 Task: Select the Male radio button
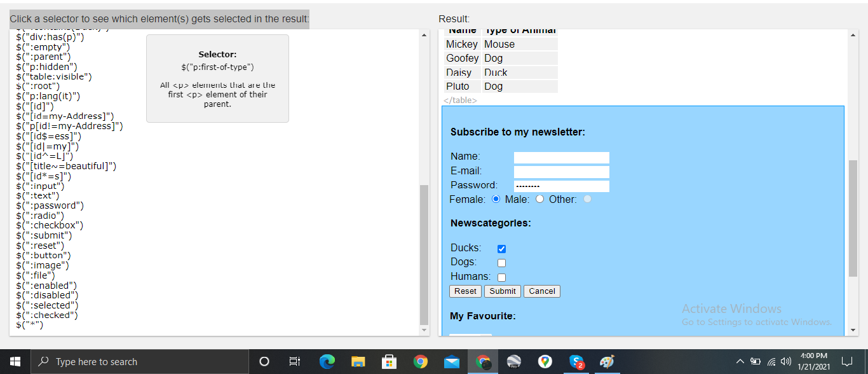point(539,198)
